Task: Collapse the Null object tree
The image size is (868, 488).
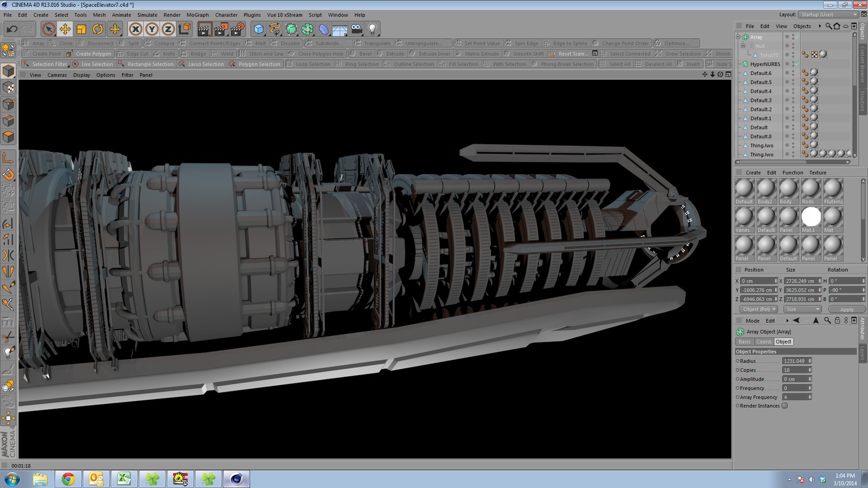Action: pyautogui.click(x=744, y=46)
